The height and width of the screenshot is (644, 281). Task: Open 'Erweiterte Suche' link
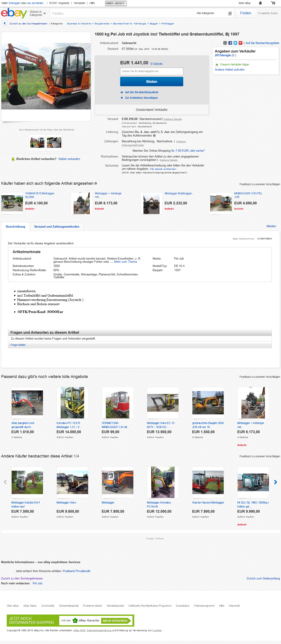268,13
